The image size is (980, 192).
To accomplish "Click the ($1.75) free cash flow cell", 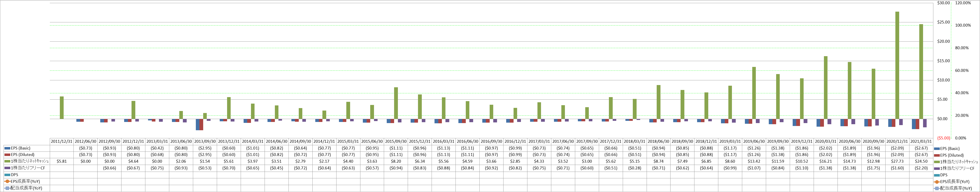I will [873, 168].
